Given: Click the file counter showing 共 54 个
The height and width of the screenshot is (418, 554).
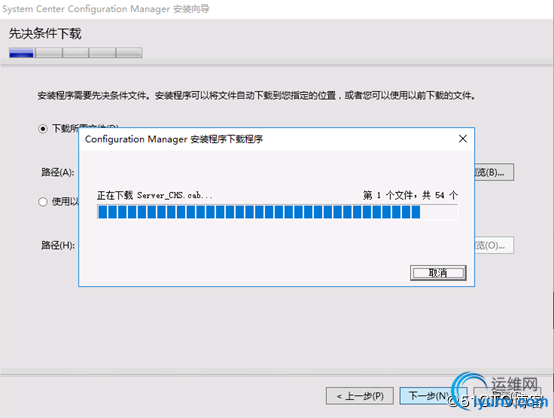Looking at the screenshot, I should [x=410, y=195].
